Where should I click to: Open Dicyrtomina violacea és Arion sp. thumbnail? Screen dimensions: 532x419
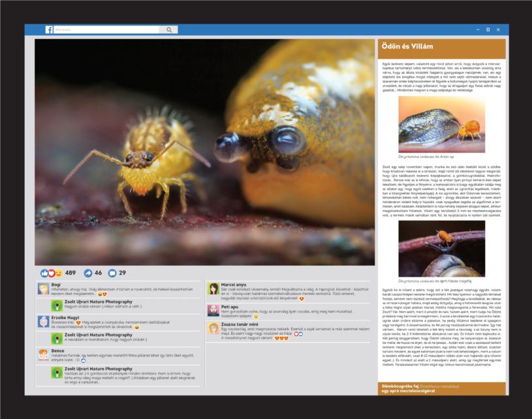[441, 125]
